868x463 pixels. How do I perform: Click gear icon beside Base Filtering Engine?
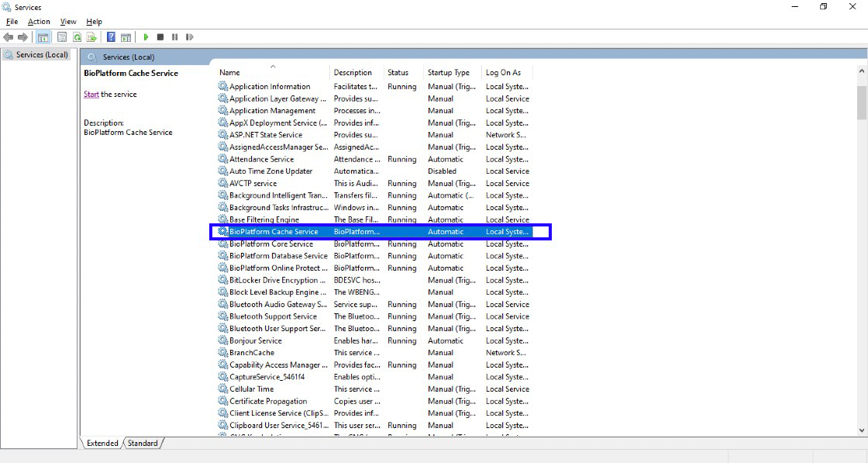point(222,219)
